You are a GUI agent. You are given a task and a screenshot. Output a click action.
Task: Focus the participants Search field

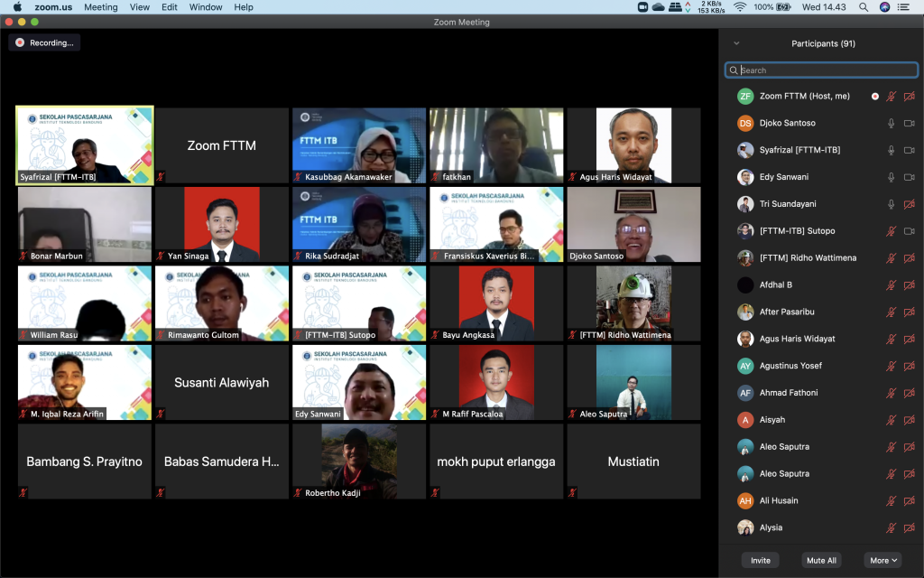pyautogui.click(x=821, y=70)
